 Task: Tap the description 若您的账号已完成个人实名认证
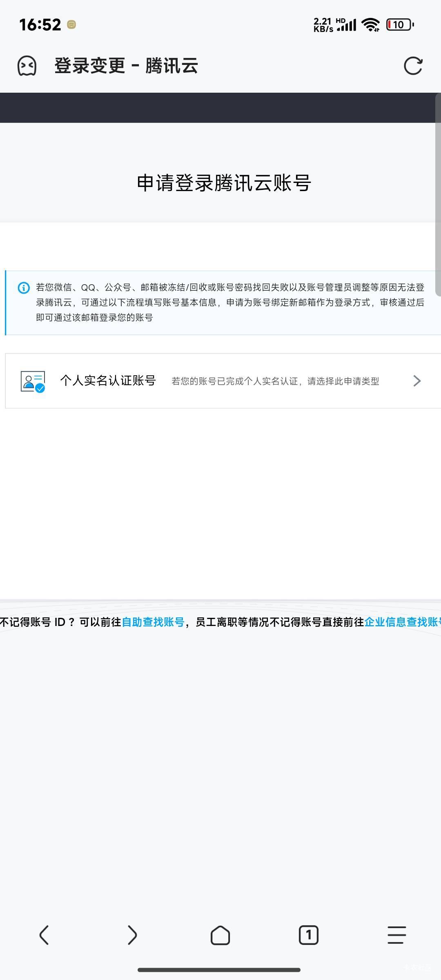[x=275, y=381]
